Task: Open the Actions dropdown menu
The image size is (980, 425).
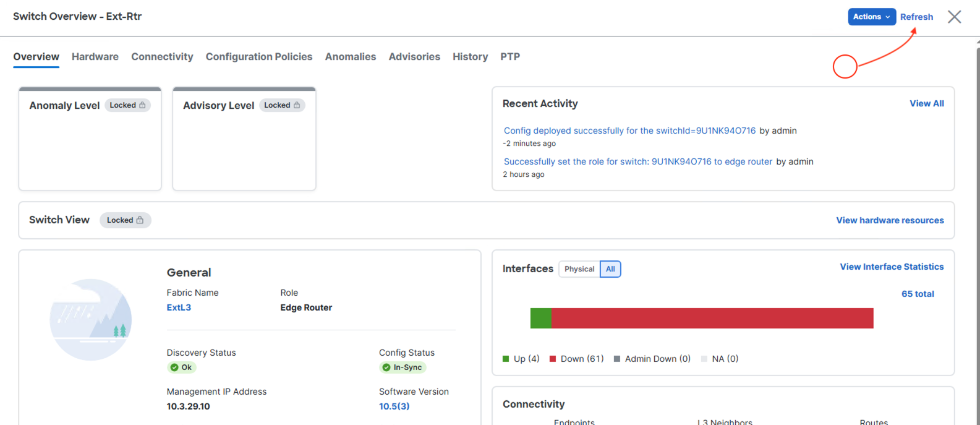Action: point(872,17)
